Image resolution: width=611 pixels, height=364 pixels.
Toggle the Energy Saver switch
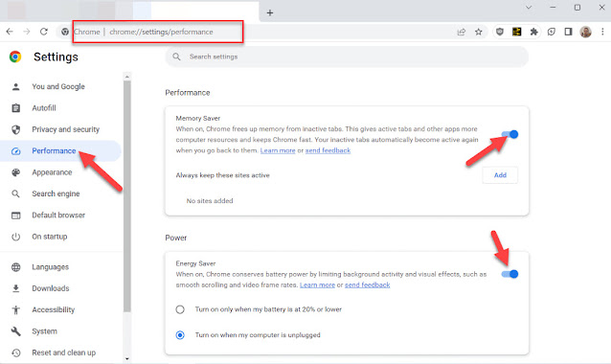click(x=509, y=274)
